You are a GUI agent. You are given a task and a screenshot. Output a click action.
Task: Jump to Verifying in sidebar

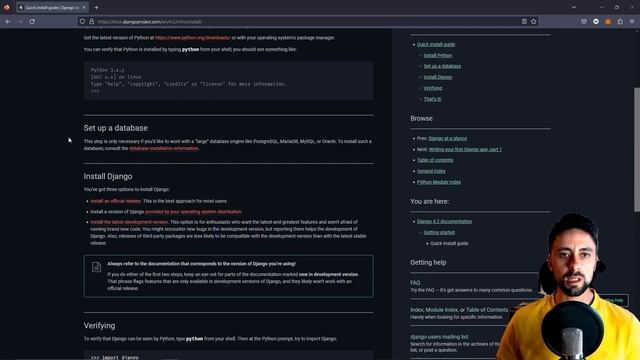click(x=433, y=88)
